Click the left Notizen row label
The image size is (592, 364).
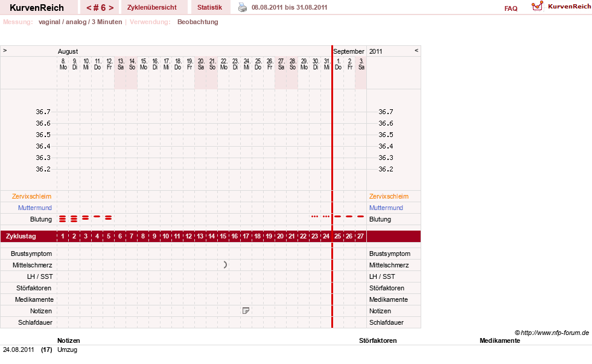pos(41,311)
